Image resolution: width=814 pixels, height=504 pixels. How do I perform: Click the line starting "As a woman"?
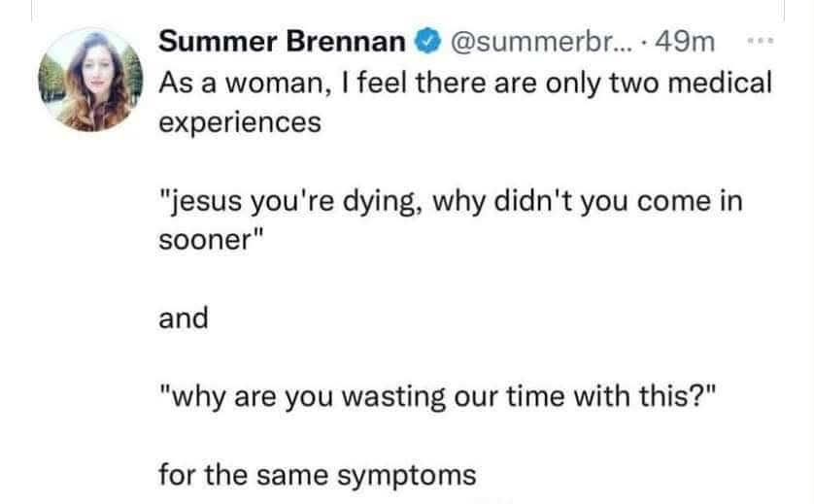tap(464, 83)
